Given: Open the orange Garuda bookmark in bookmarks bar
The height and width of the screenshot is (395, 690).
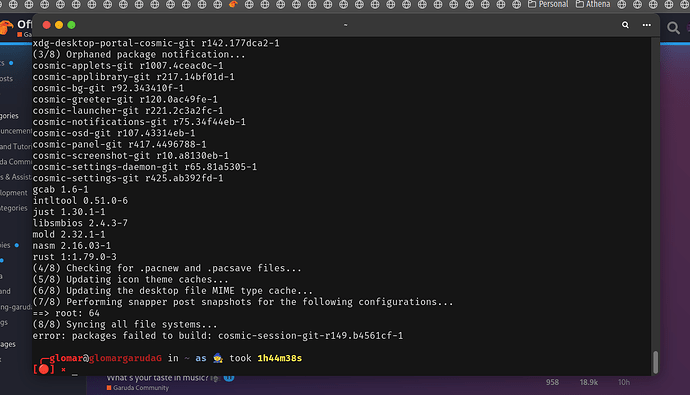Looking at the screenshot, I should click(233, 4).
